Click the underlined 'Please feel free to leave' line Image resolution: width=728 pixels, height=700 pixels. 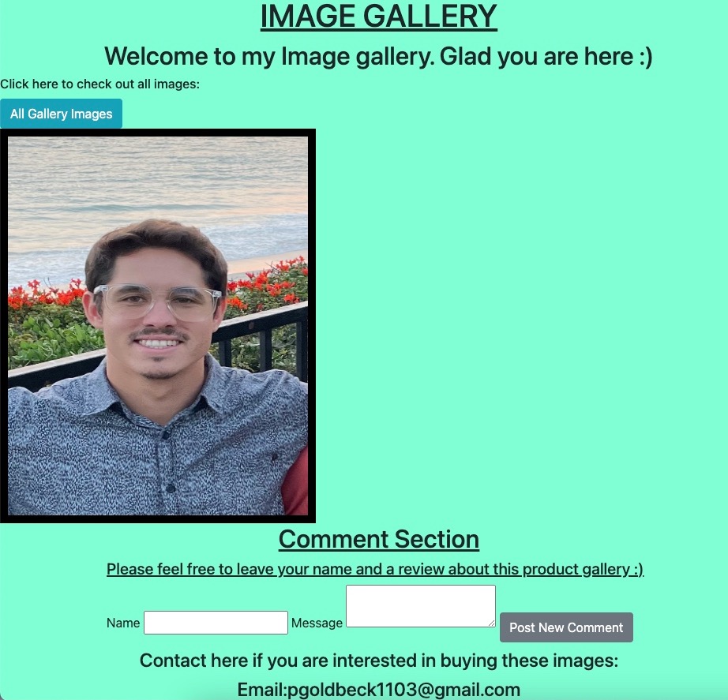(375, 569)
